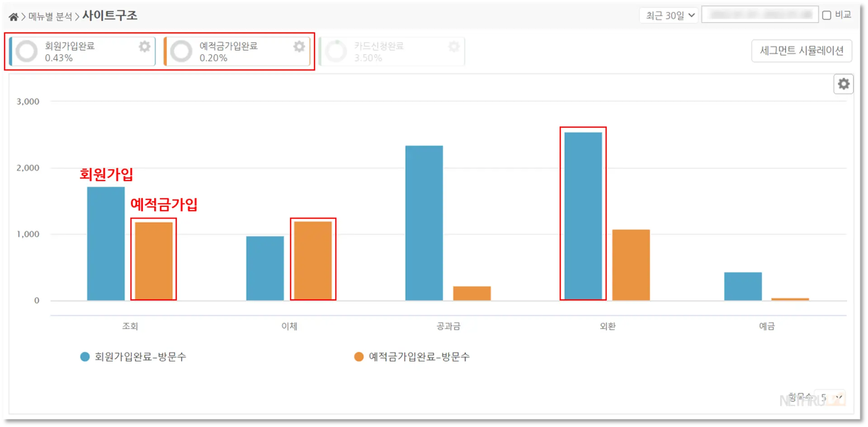Screen dimensions: 868x427
Task: Enable the 비교 checkbox
Action: [x=826, y=15]
